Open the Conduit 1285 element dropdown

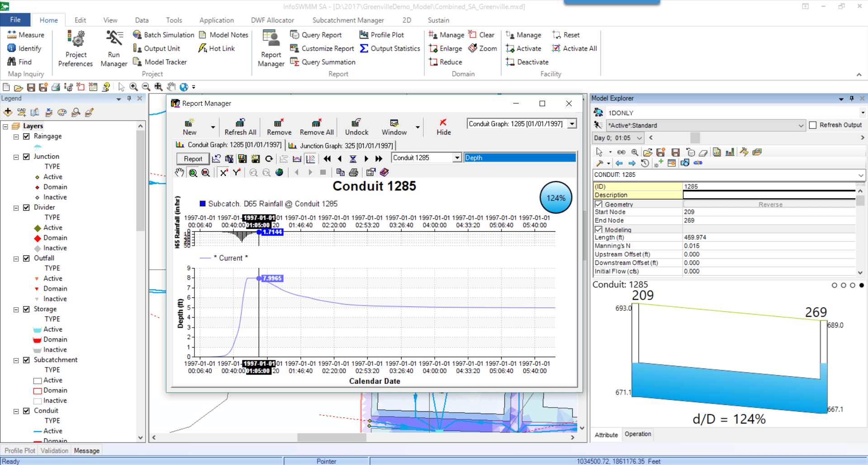[457, 158]
